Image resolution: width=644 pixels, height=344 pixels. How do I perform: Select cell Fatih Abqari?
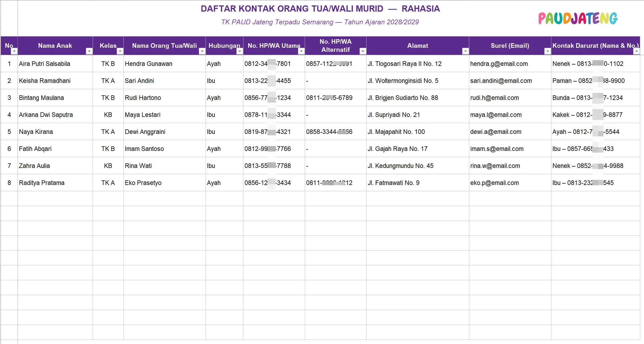[x=55, y=149]
